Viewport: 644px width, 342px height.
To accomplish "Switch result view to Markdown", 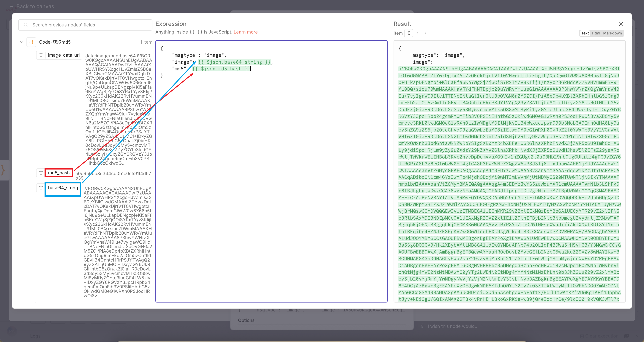I will (612, 33).
